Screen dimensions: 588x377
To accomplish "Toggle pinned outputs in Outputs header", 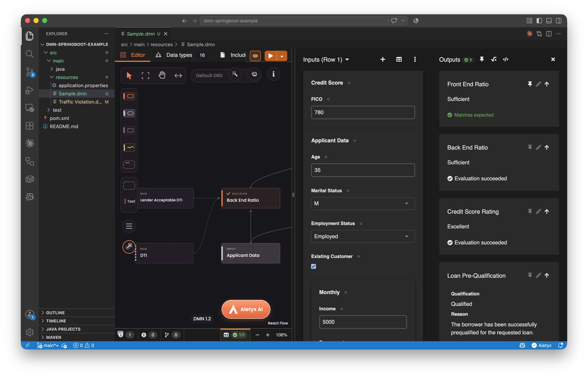I will point(482,59).
